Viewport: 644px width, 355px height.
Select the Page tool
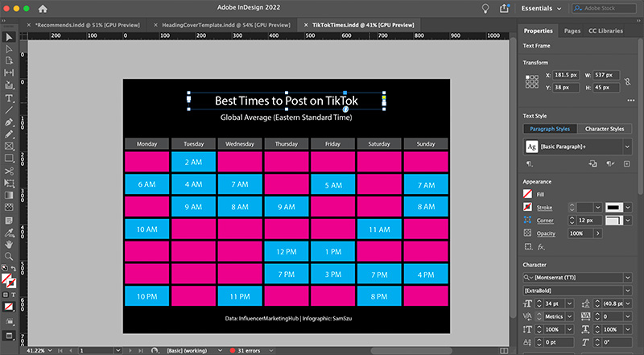(9, 61)
